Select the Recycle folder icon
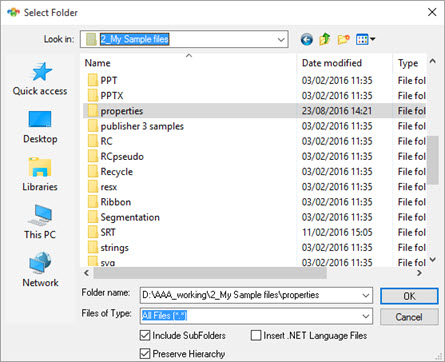The height and width of the screenshot is (362, 445). click(x=92, y=172)
